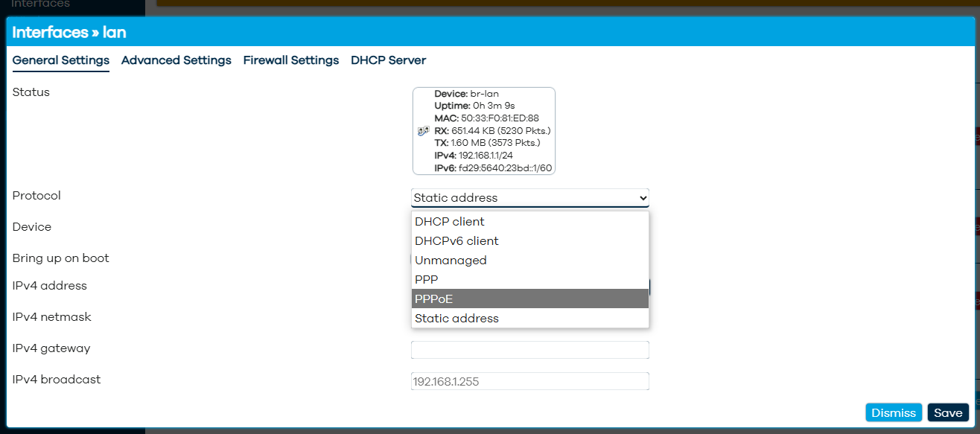Viewport: 980px width, 434px height.
Task: Click the RX statistics line
Action: (493, 131)
